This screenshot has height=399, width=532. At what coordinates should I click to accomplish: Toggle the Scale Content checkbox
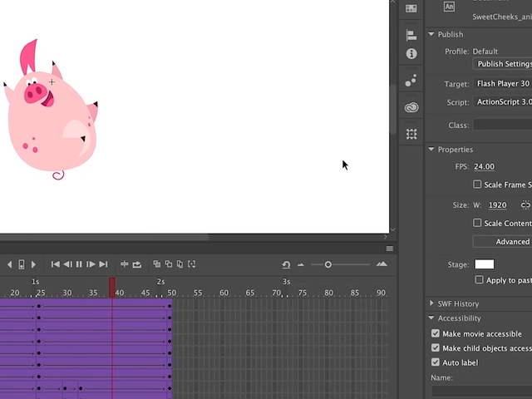477,223
